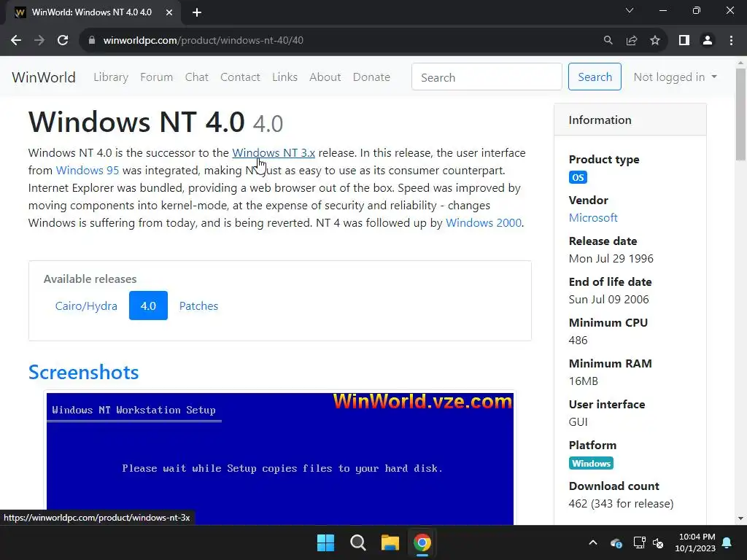Click the browser forward arrow
The image size is (747, 560).
point(39,41)
